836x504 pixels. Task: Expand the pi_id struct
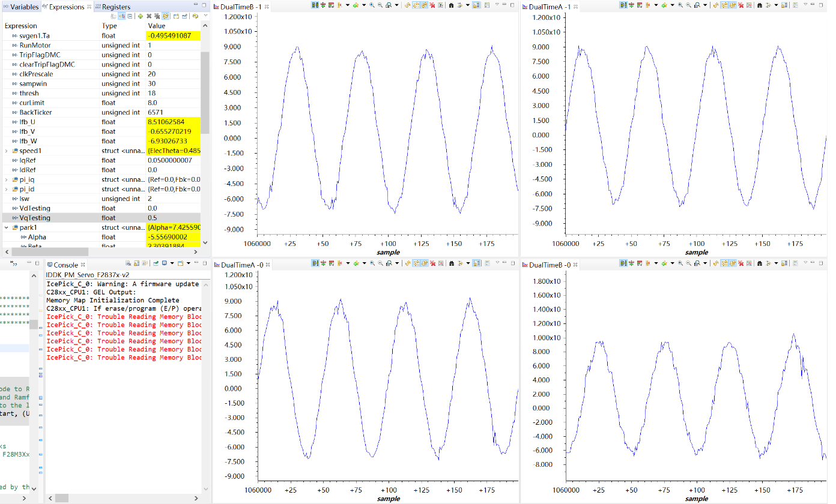click(x=7, y=189)
